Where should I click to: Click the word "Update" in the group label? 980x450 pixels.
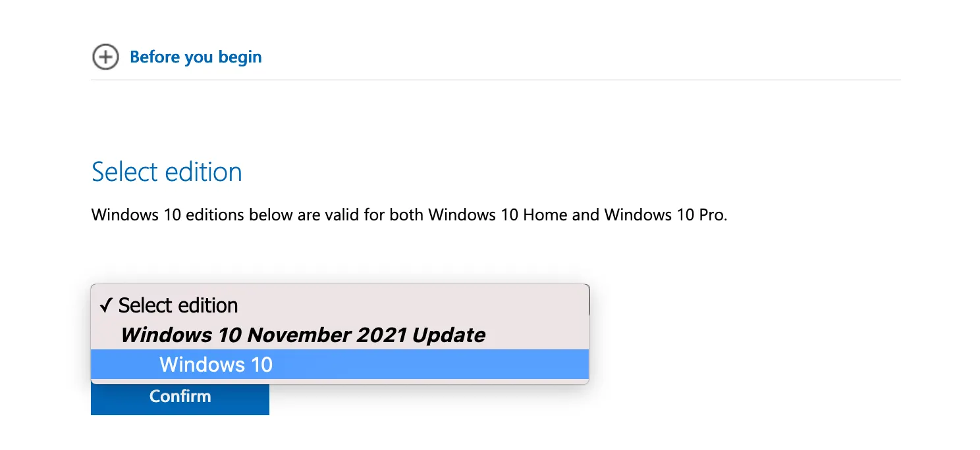pyautogui.click(x=449, y=336)
